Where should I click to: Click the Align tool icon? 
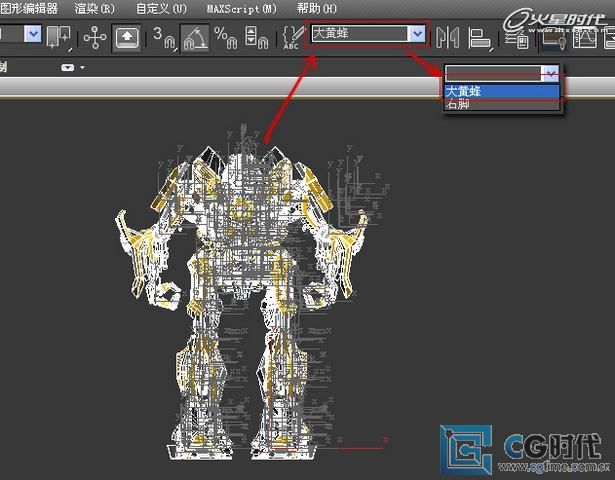point(480,38)
